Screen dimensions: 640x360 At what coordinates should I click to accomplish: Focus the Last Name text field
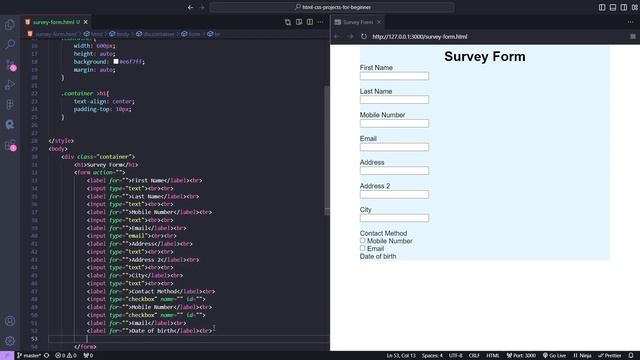point(394,100)
